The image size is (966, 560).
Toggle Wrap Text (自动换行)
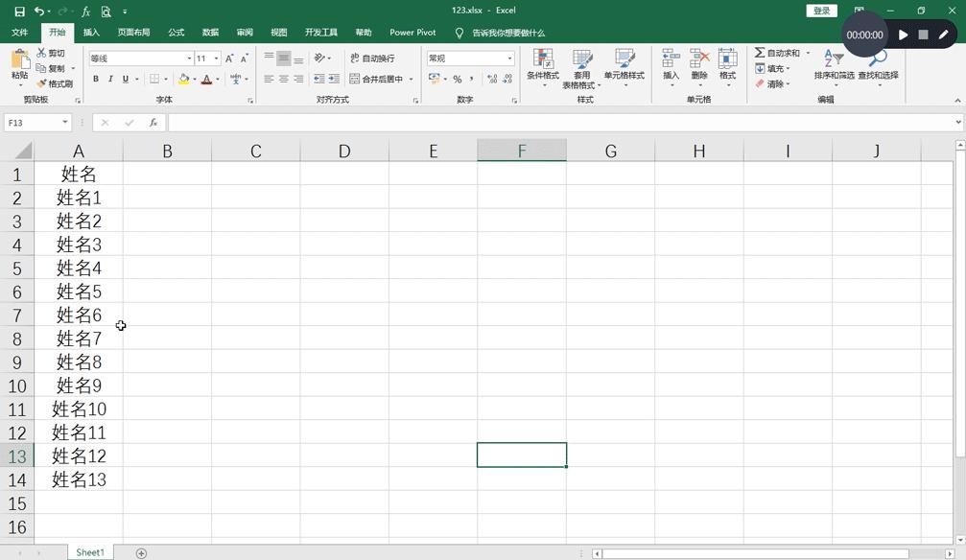(x=373, y=58)
